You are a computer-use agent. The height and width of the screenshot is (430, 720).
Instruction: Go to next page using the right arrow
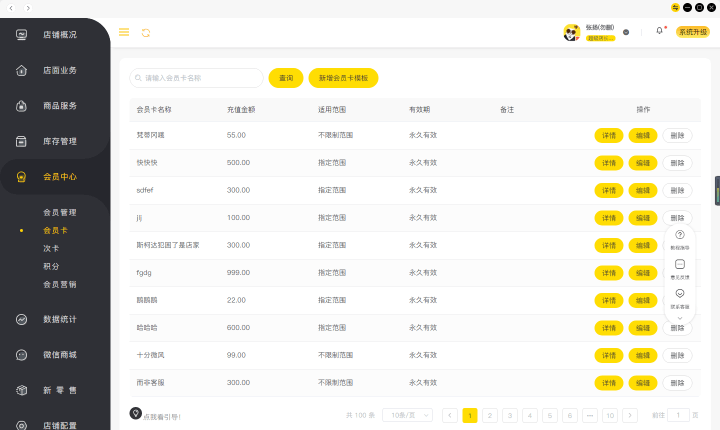tap(630, 415)
